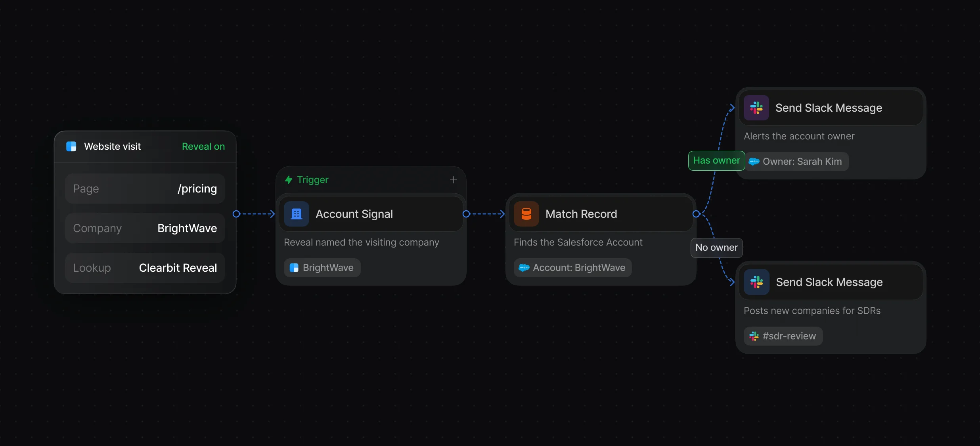Select the 'No owner' branch label

(x=717, y=248)
